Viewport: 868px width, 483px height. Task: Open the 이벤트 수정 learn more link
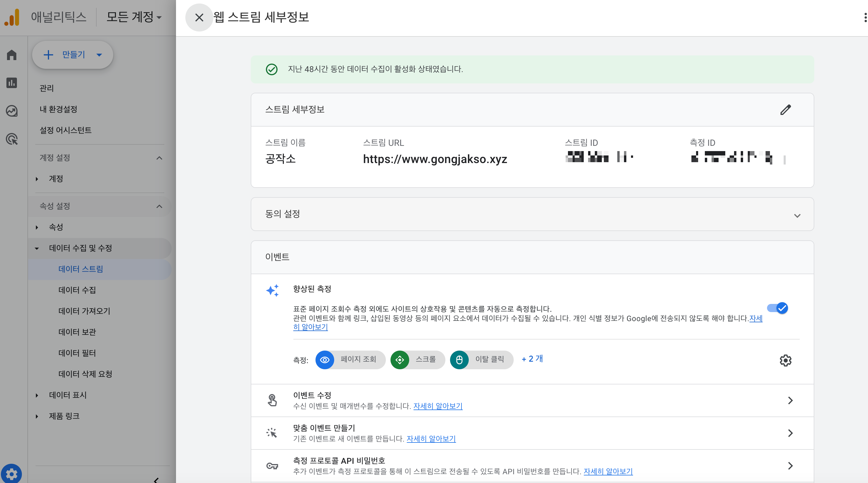pos(438,406)
